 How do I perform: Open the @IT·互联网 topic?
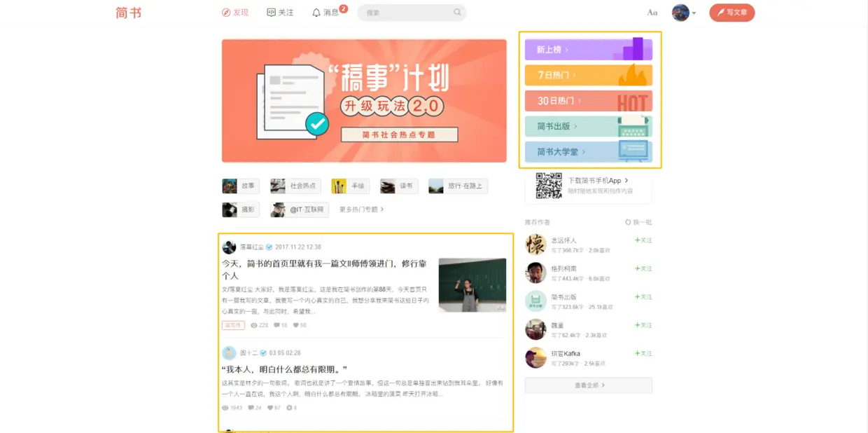300,209
